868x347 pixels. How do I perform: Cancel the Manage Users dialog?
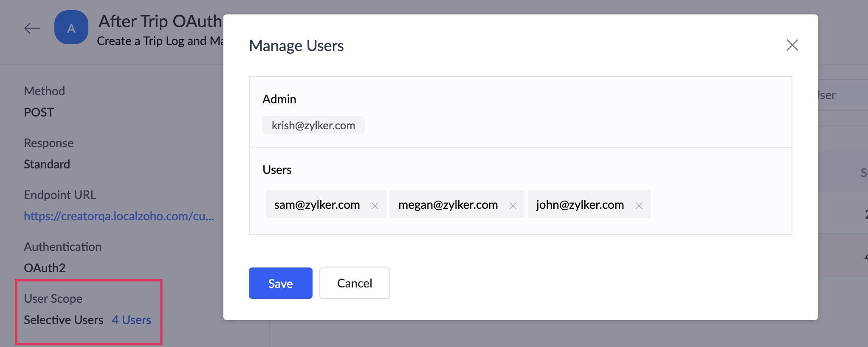click(354, 283)
